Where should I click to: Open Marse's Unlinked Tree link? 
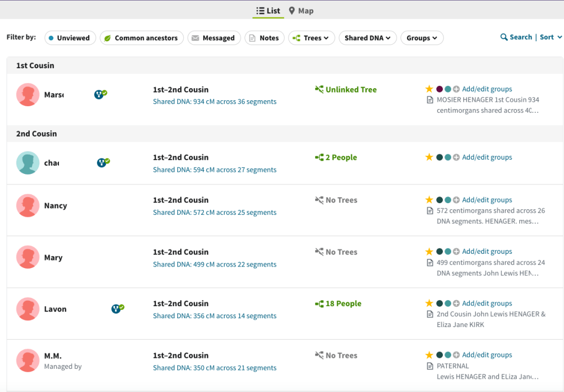351,90
